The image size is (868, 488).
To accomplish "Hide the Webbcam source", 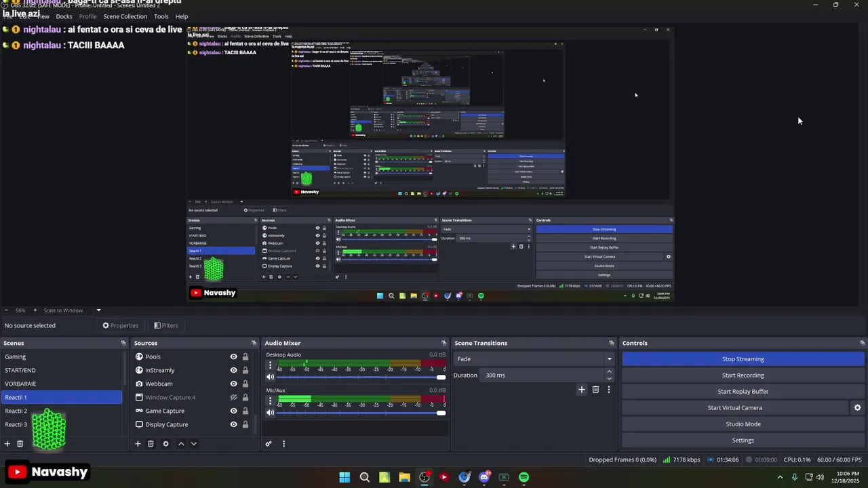I will 233,384.
